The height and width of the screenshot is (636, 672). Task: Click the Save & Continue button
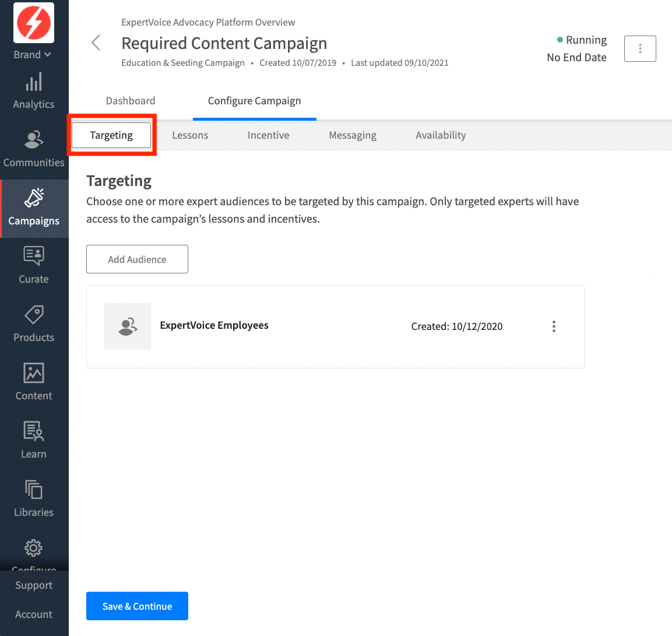[x=137, y=606]
